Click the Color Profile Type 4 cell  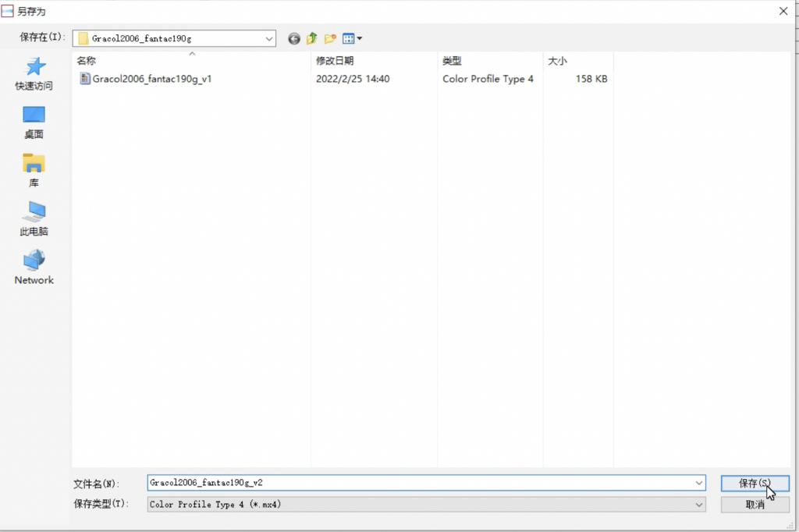(x=488, y=79)
